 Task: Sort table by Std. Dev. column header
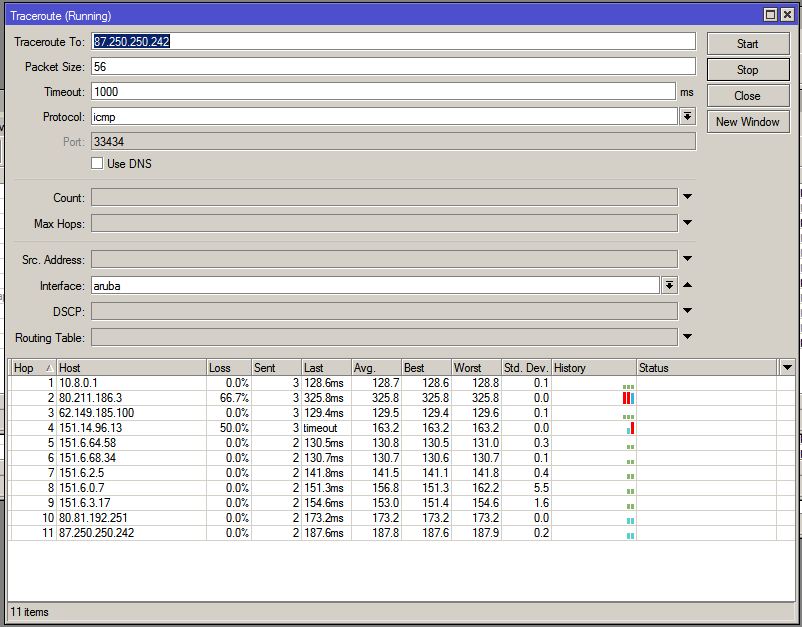pyautogui.click(x=526, y=368)
